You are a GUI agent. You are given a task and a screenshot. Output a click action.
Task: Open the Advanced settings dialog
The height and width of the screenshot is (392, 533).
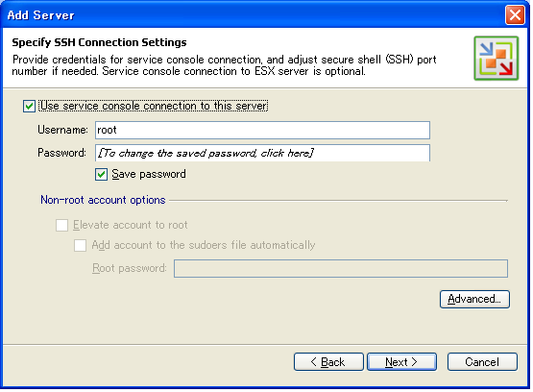click(474, 299)
